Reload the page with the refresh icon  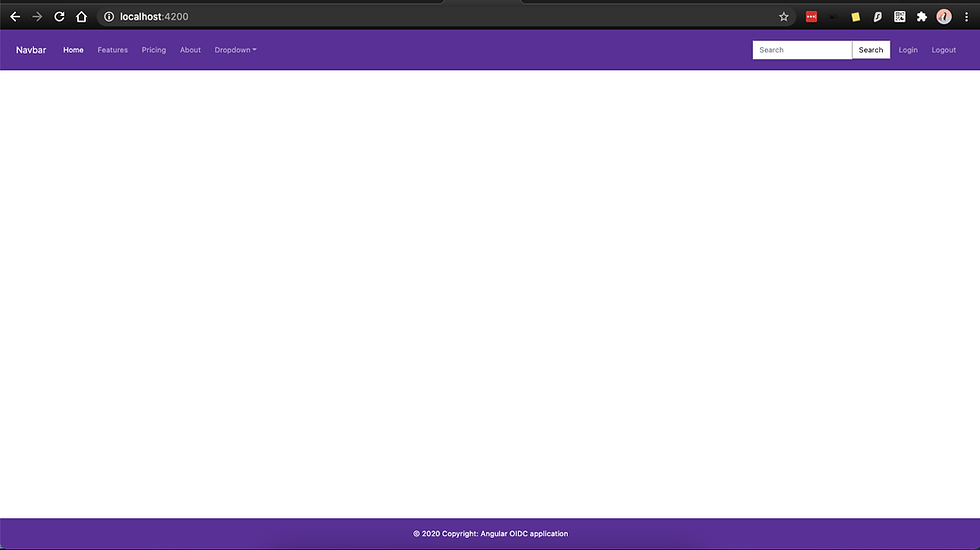59,17
